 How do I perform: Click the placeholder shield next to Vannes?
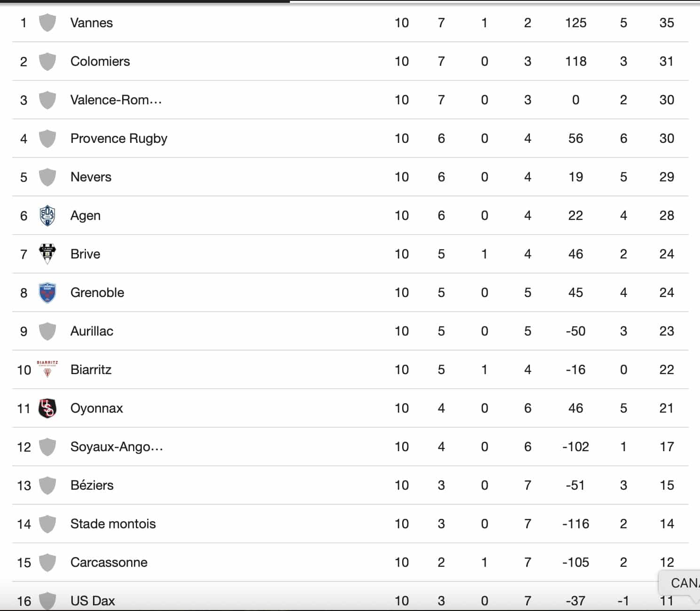click(x=47, y=23)
